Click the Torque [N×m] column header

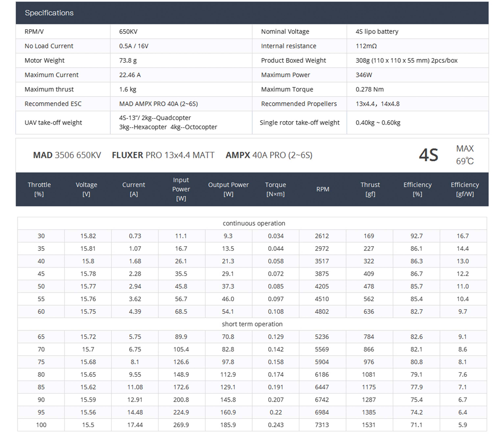point(275,189)
